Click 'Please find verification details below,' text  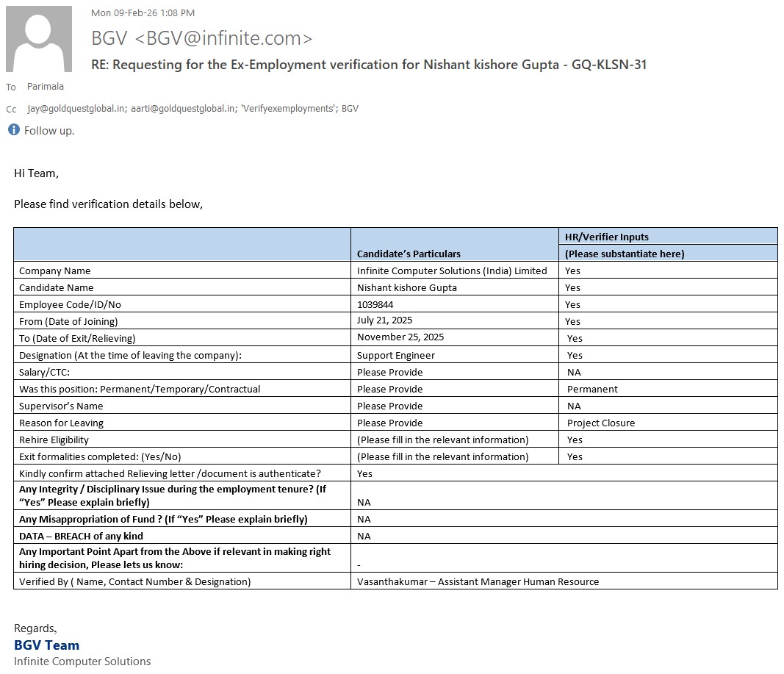click(x=108, y=204)
